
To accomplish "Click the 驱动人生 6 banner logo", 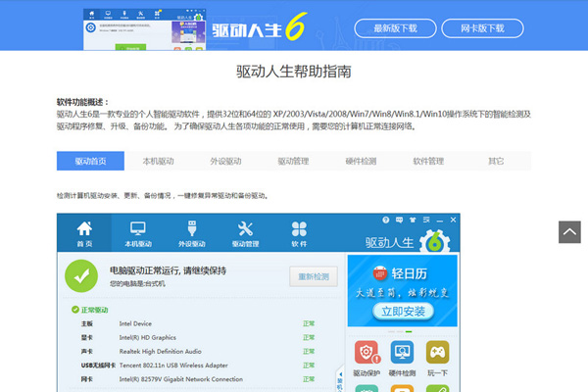I will 260,27.
